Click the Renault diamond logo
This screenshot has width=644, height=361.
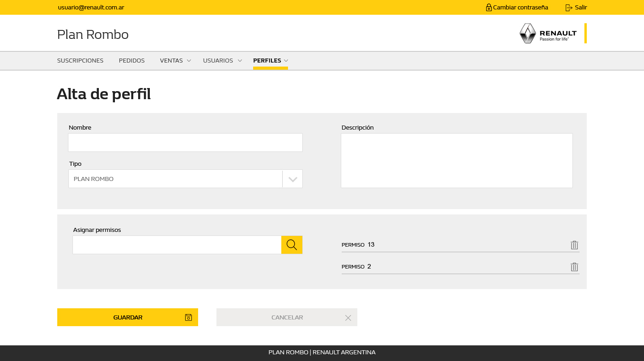pyautogui.click(x=528, y=34)
